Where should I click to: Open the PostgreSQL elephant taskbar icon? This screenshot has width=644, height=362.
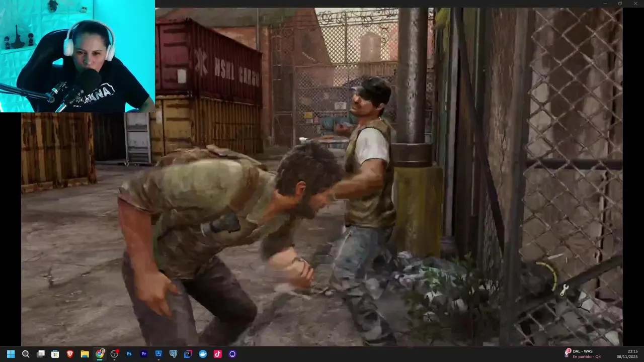[174, 354]
